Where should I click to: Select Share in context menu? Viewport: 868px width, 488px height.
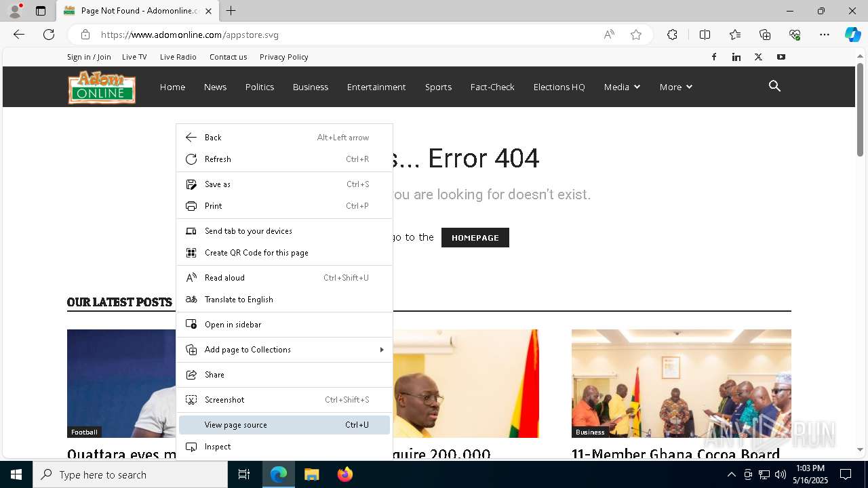click(x=284, y=375)
